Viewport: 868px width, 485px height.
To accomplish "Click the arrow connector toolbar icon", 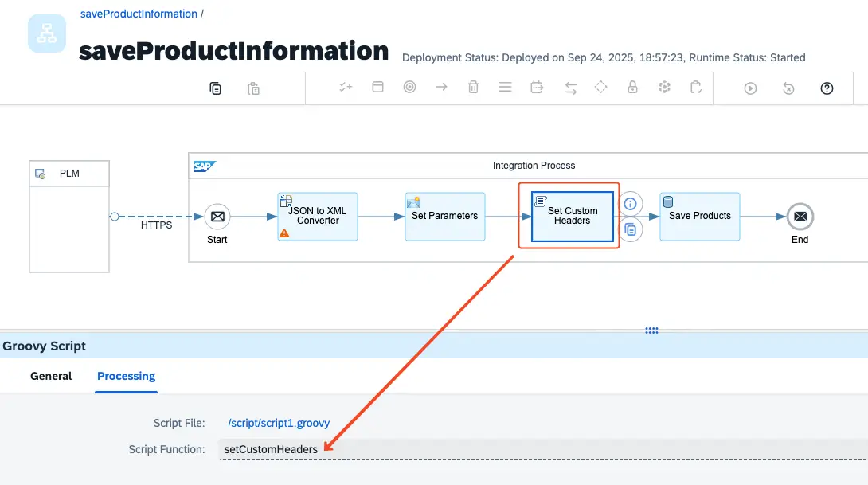I will 441,88.
